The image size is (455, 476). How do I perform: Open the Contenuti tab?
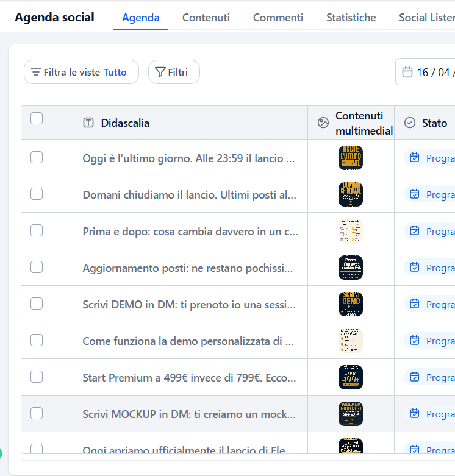point(206,18)
